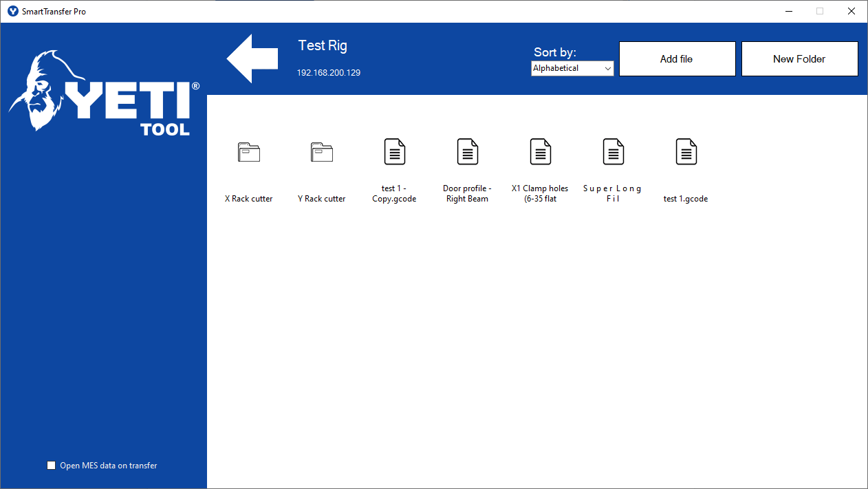Viewport: 868px width, 489px height.
Task: Select the test 1.gcode file icon
Action: [686, 151]
